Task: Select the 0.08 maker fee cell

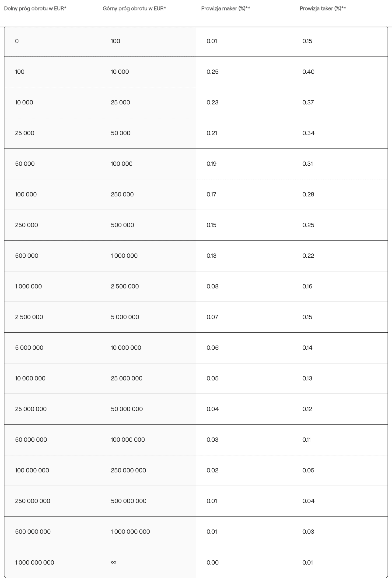Action: [212, 286]
